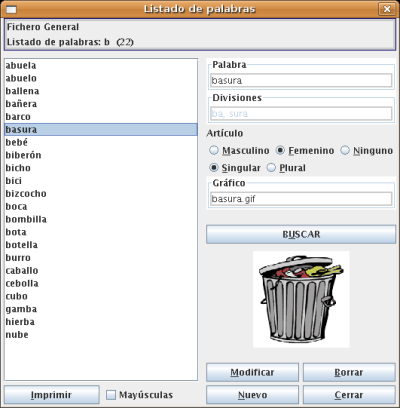Click the Cerrar button
The width and height of the screenshot is (400, 408).
tap(349, 395)
